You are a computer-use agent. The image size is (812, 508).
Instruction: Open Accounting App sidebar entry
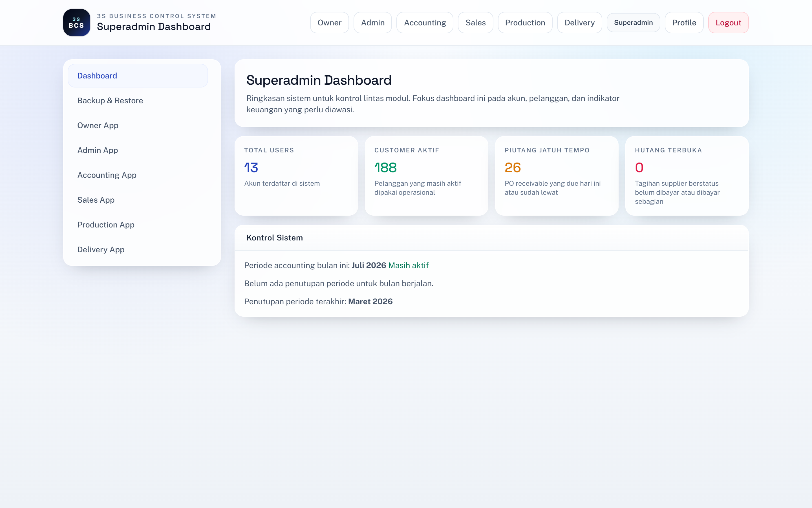point(138,175)
